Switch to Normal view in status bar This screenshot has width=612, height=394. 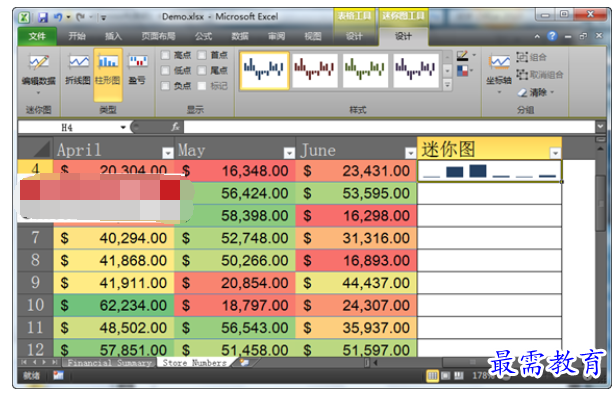click(x=432, y=376)
